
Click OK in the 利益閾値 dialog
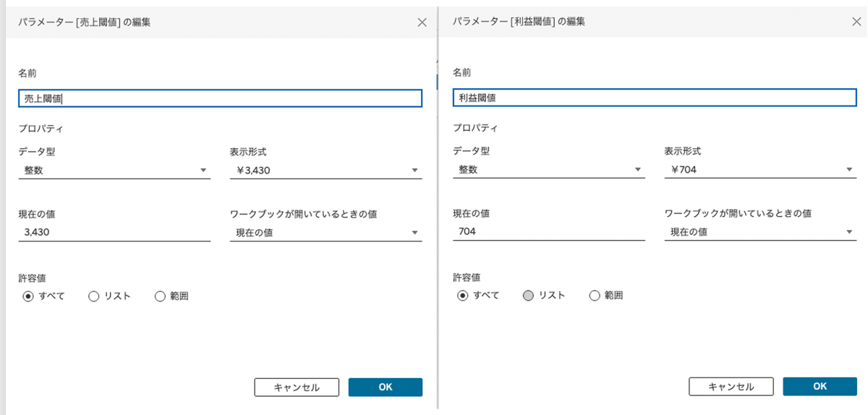[x=820, y=386]
